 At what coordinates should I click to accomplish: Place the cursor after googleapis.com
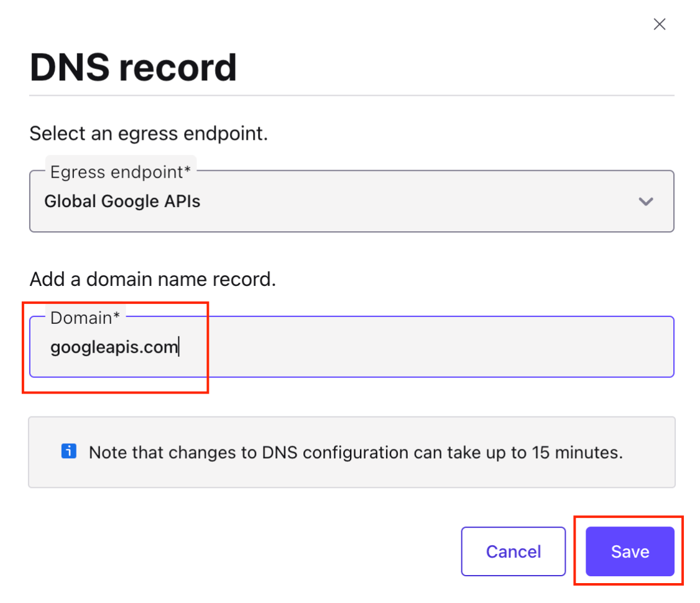[180, 347]
